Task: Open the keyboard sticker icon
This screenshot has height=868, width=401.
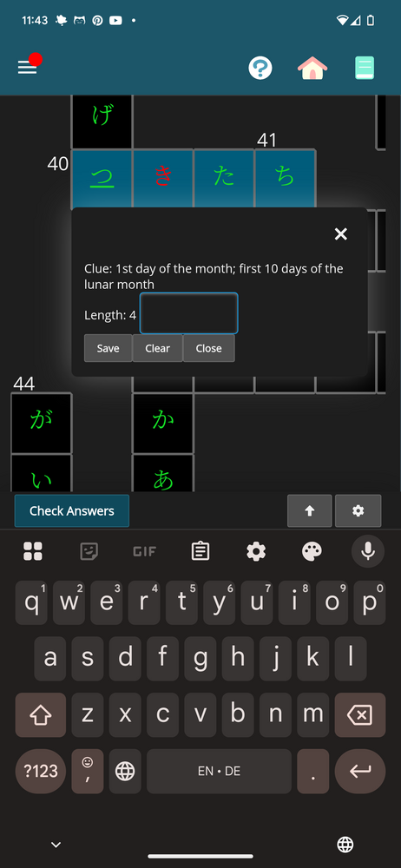Action: (89, 551)
